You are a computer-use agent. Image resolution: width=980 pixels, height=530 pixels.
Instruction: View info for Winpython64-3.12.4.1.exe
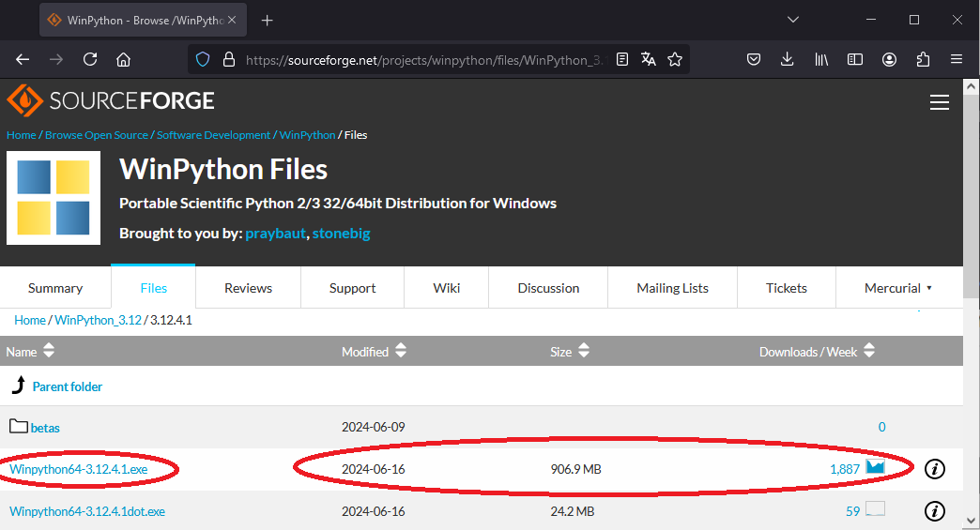[934, 469]
